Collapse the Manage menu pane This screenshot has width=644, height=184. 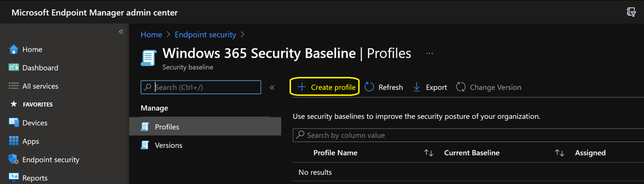pyautogui.click(x=272, y=87)
